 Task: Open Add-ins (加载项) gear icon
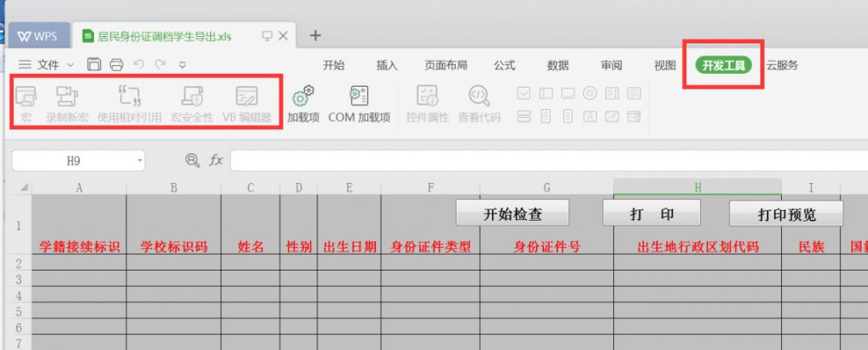tap(303, 96)
